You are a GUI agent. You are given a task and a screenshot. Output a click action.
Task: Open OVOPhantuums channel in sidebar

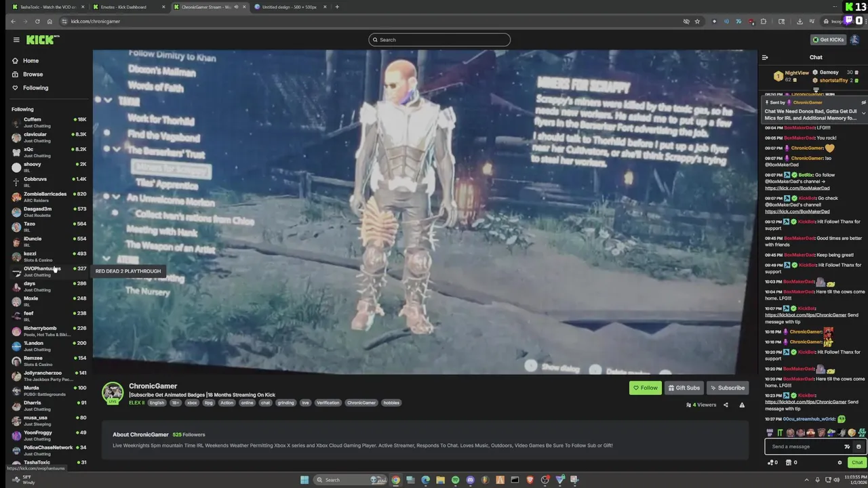pyautogui.click(x=49, y=271)
